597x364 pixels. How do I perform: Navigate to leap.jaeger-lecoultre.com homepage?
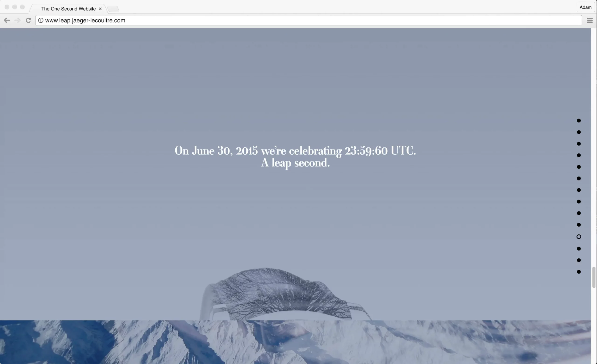[x=579, y=120]
